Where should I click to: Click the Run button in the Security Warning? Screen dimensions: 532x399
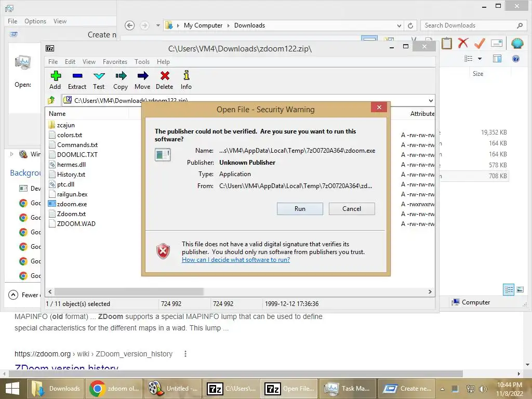click(300, 209)
